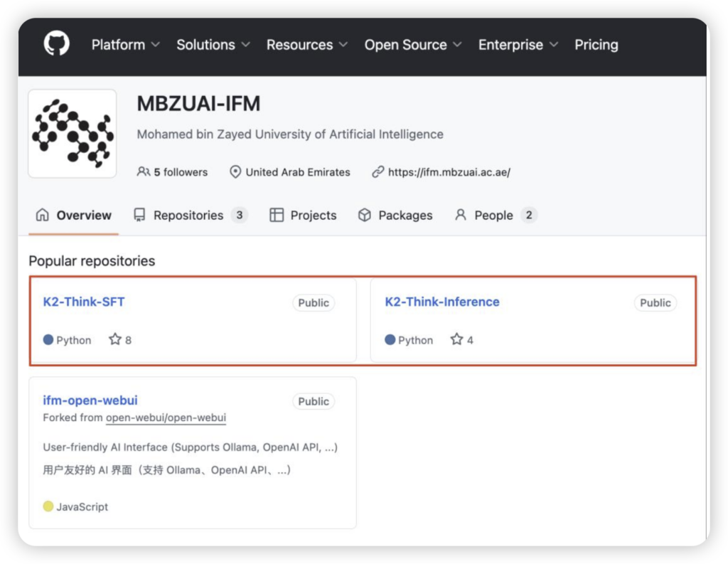Open the K2-Think-Inference repository
This screenshot has height=564, width=728.
[x=442, y=302]
